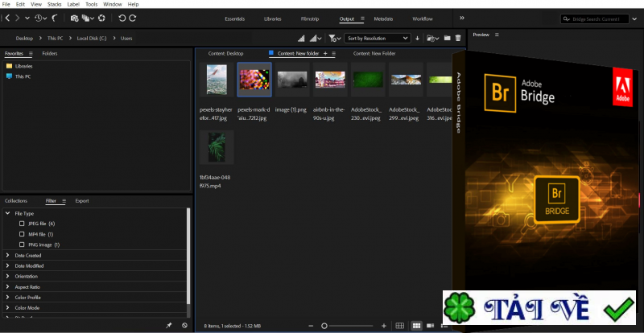
Task: Select This PC in Favorites
Action: click(23, 76)
